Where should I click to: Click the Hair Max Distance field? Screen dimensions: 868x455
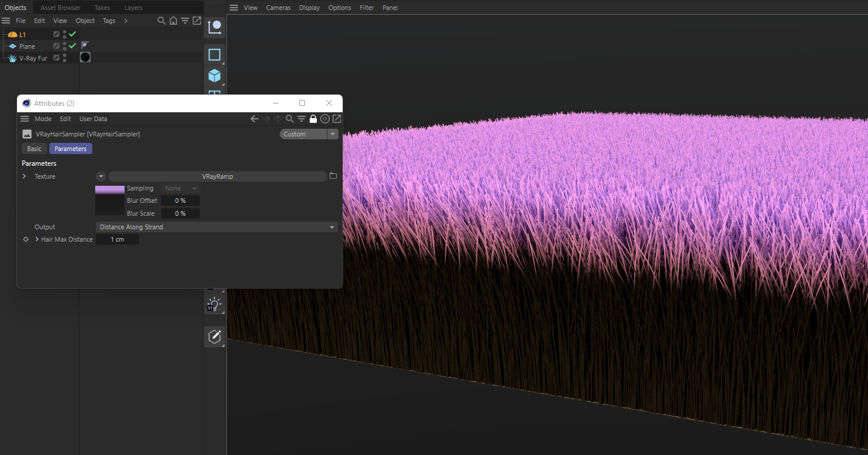pyautogui.click(x=118, y=239)
